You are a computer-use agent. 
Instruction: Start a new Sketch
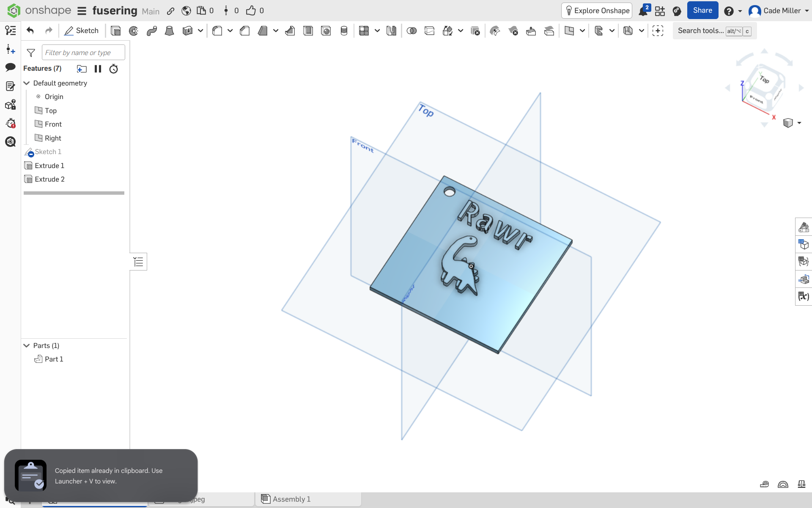[x=81, y=30]
